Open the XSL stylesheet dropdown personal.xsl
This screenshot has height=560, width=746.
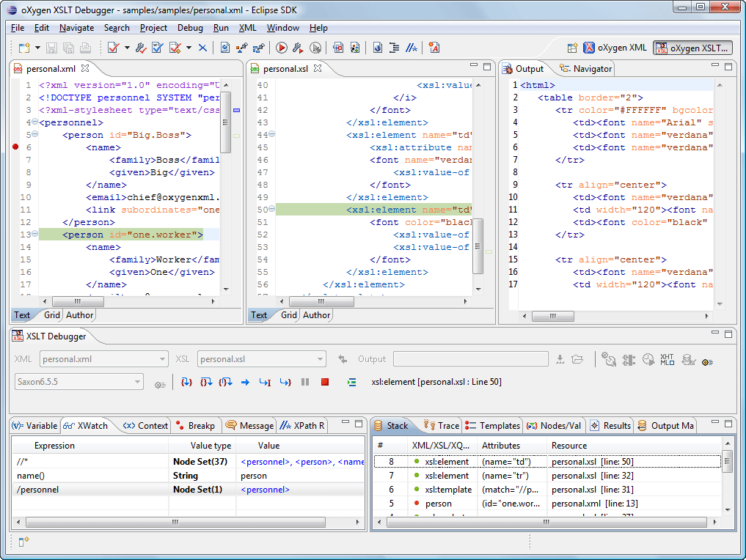(x=262, y=359)
